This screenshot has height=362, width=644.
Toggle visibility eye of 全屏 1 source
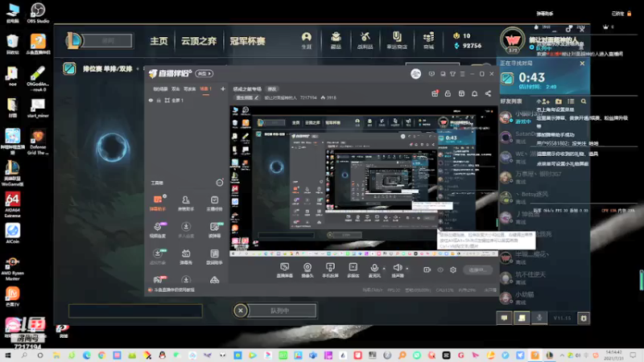[x=151, y=100]
